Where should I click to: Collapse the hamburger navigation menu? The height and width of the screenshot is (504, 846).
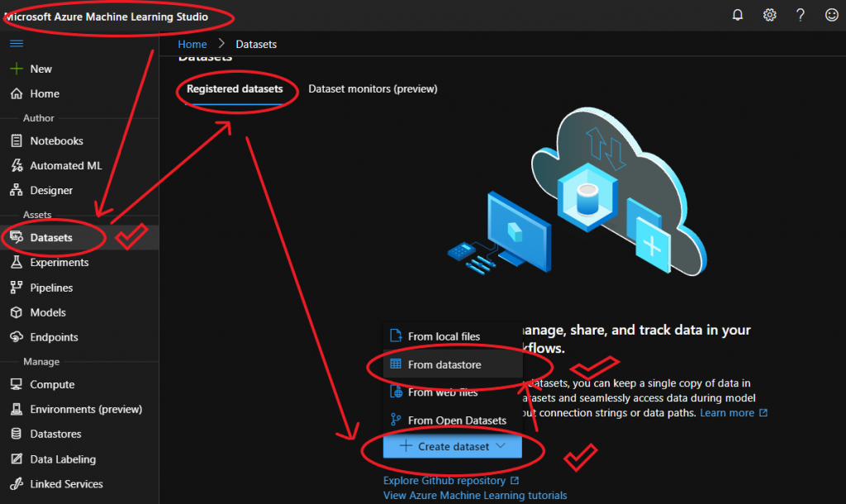click(17, 44)
